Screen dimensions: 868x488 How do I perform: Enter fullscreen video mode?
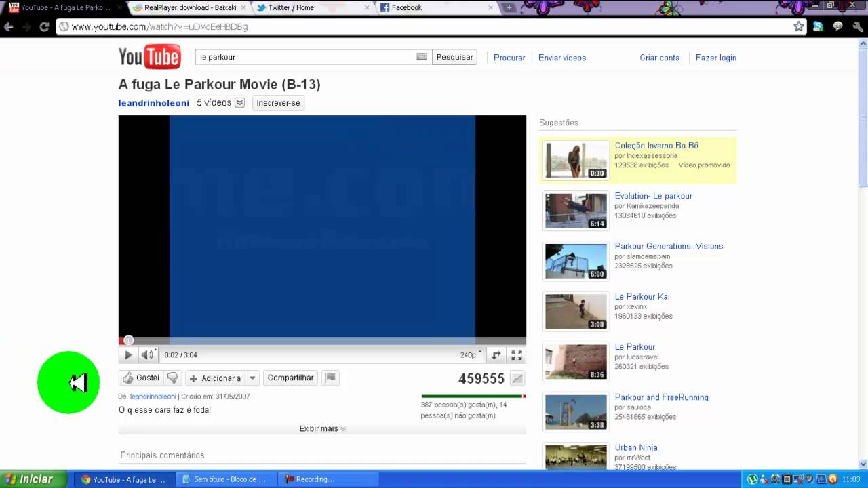517,354
